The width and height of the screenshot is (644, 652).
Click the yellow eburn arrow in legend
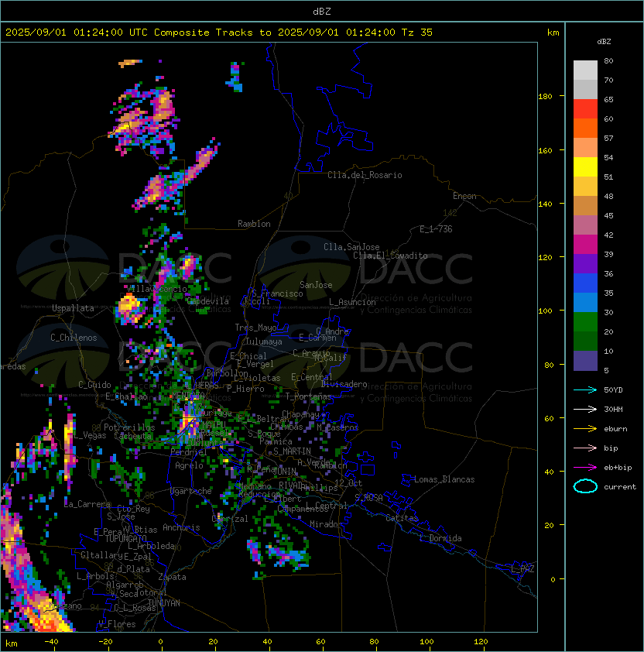585,429
